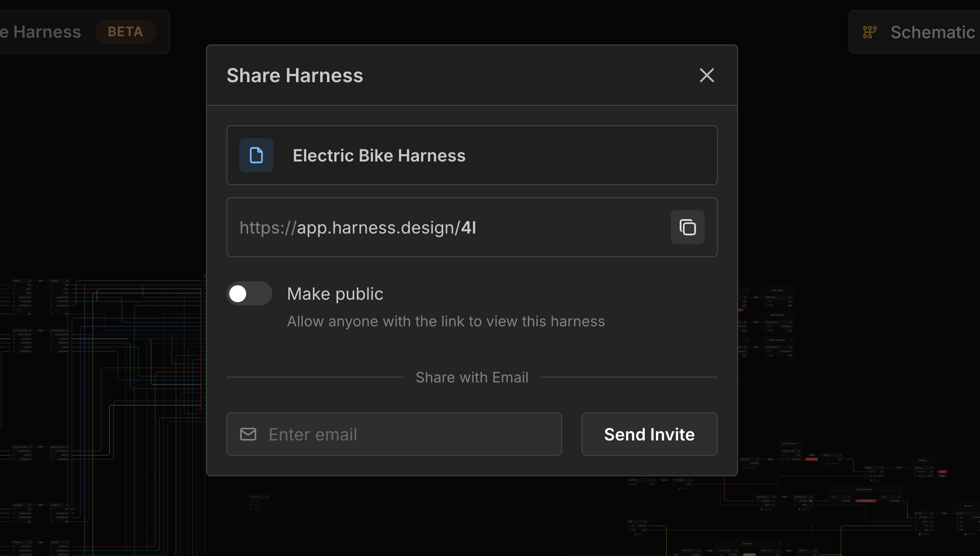
Task: Click the Share with Email divider label
Action: (472, 377)
